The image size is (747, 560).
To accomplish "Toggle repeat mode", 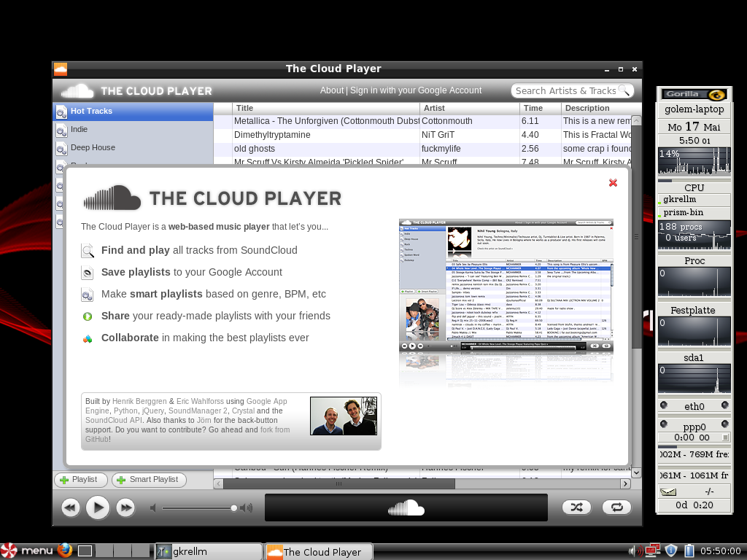I will 617,507.
